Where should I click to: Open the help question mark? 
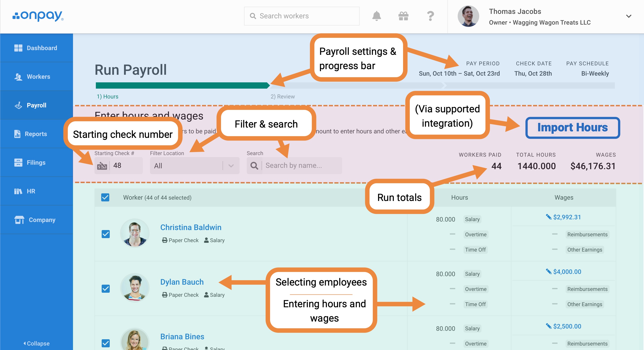point(430,16)
